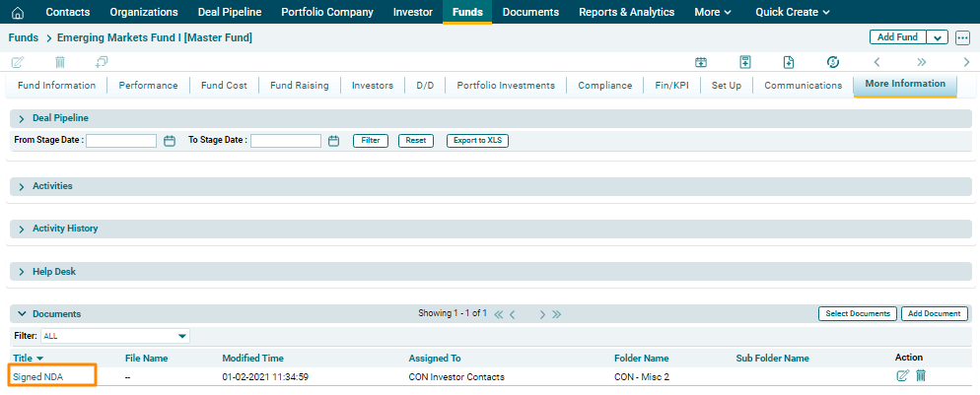980x395 pixels.
Task: Open the Signed NDA document link
Action: pos(37,376)
